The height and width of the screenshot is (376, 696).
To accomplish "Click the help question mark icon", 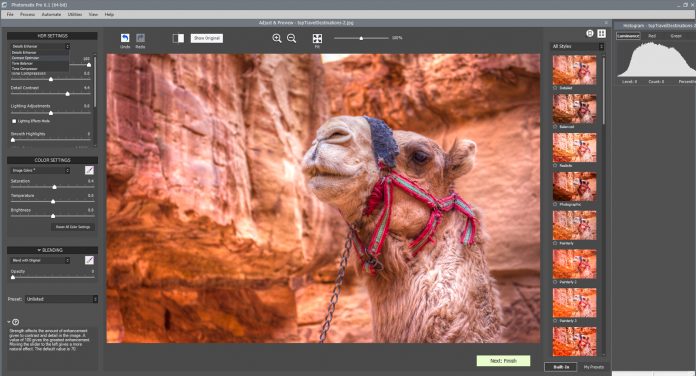I will [x=16, y=322].
